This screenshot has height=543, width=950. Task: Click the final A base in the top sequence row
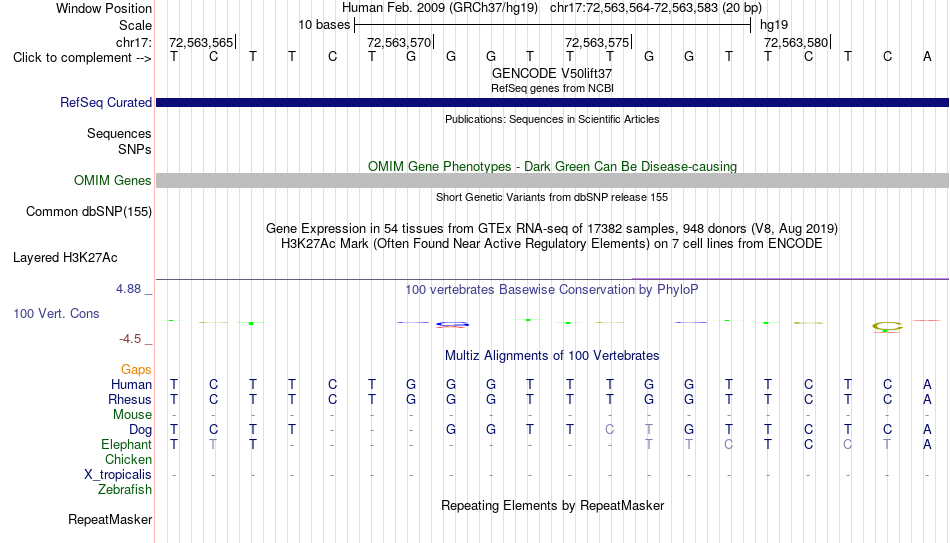[927, 56]
